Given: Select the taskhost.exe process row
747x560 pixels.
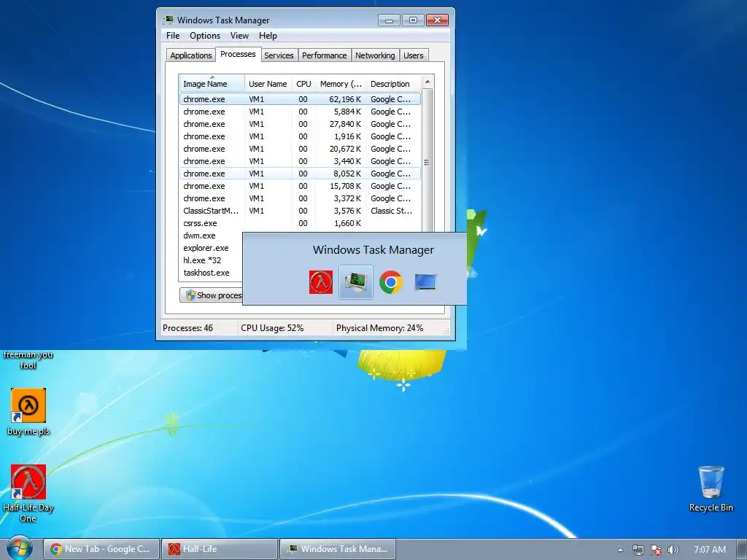Looking at the screenshot, I should point(211,273).
